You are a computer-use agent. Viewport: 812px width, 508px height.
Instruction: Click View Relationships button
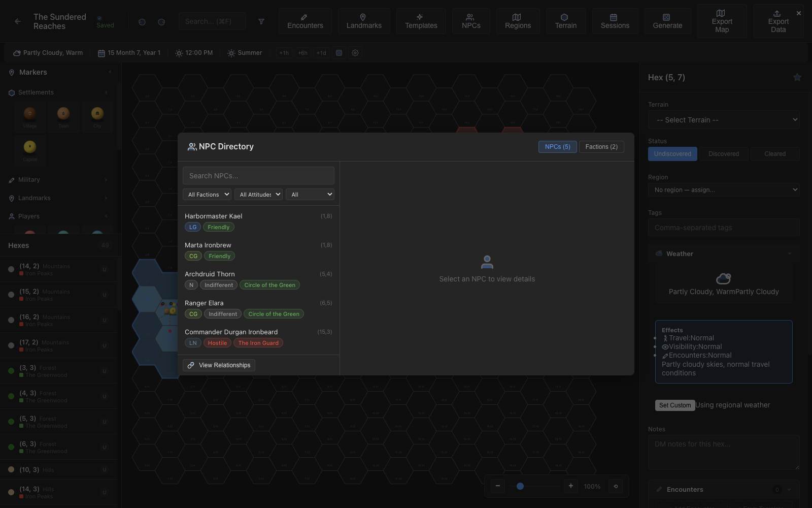coord(219,365)
